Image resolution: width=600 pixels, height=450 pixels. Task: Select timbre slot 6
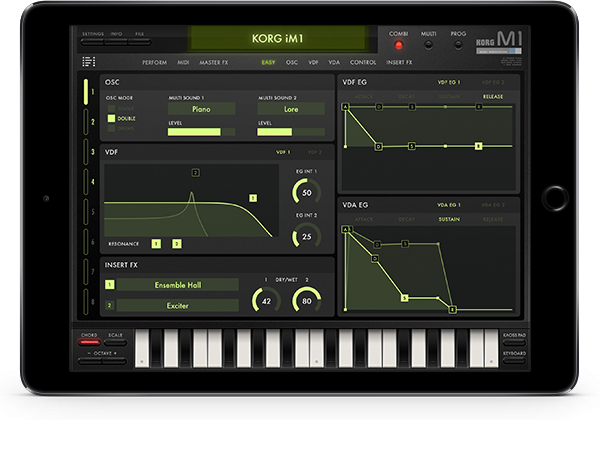pyautogui.click(x=86, y=242)
